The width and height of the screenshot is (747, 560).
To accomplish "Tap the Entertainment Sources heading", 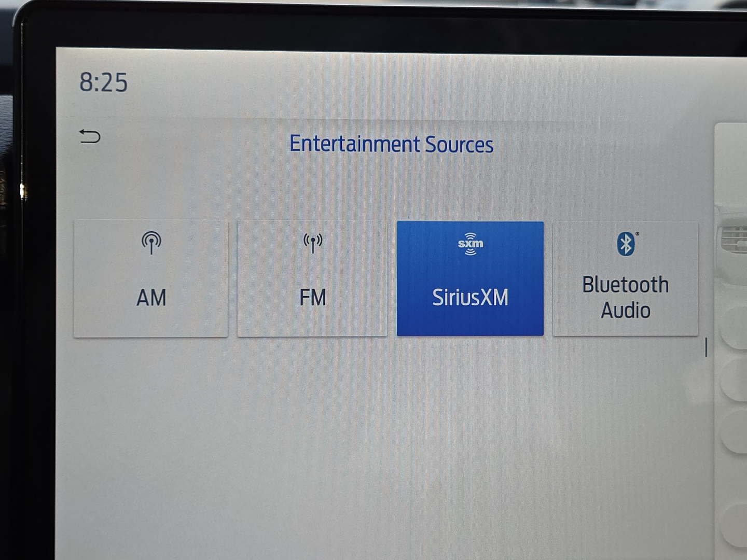I will 391,144.
